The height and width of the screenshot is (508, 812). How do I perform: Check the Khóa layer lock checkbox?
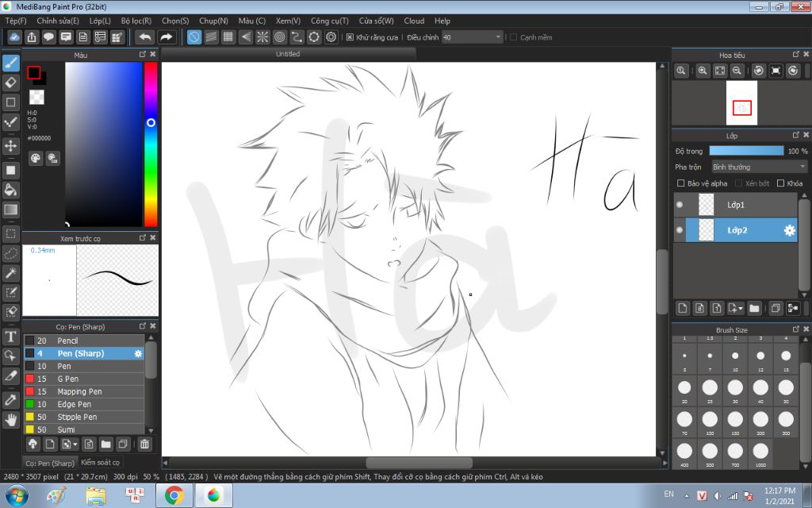click(780, 183)
